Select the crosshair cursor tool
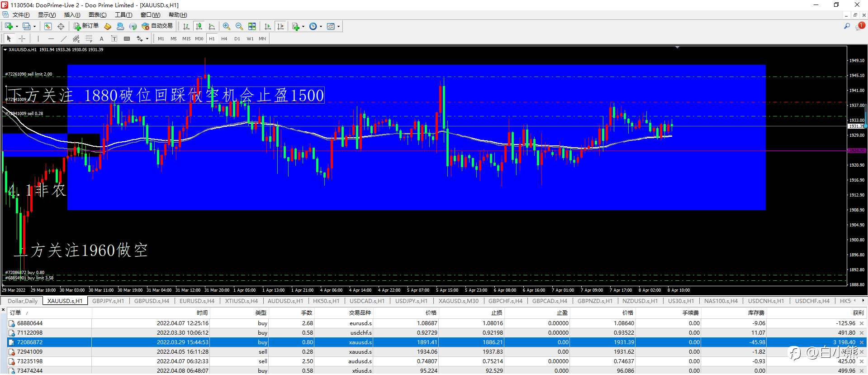Viewport: 868px width, 375px height. click(x=22, y=39)
